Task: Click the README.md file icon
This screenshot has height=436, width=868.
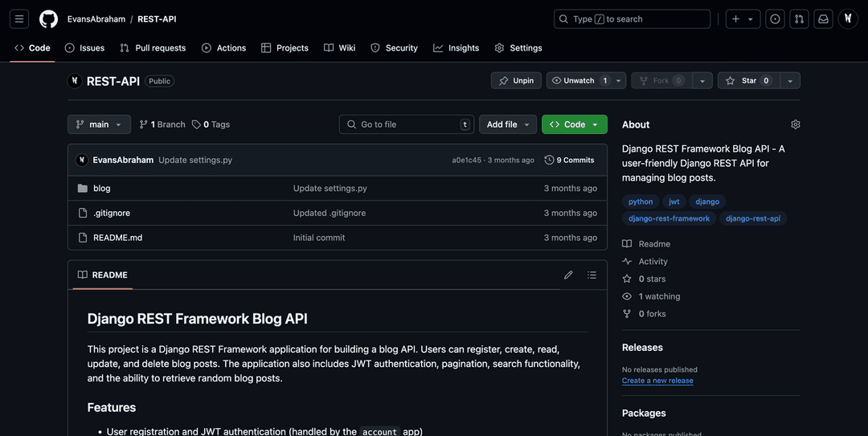Action: 83,238
